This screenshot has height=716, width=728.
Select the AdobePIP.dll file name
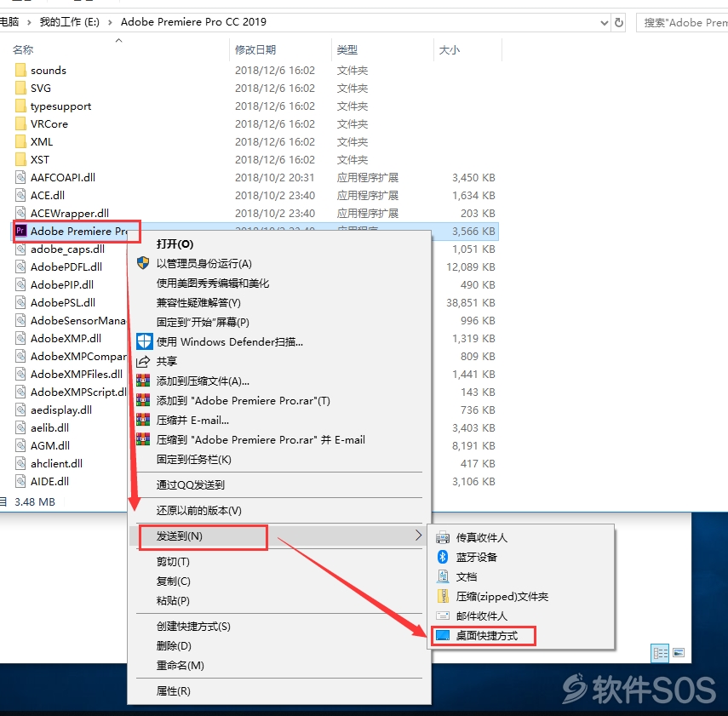click(62, 284)
